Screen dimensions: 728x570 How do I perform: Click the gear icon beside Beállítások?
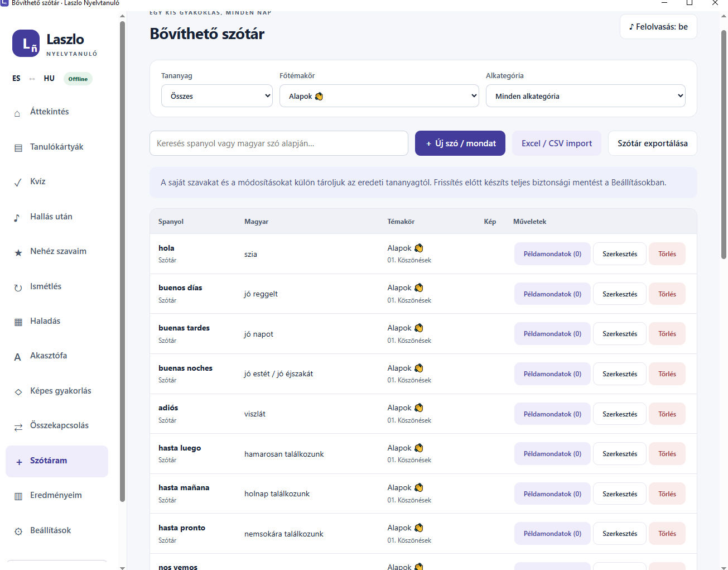click(18, 531)
